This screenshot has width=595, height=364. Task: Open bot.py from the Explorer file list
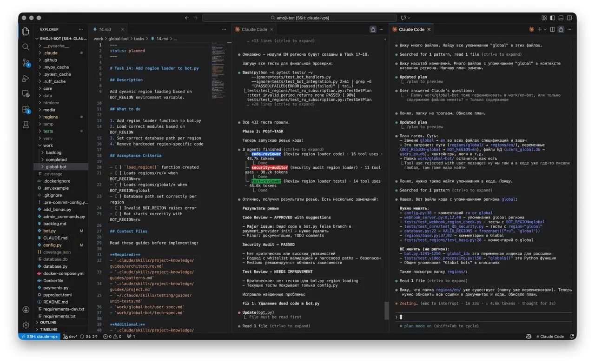pyautogui.click(x=49, y=231)
